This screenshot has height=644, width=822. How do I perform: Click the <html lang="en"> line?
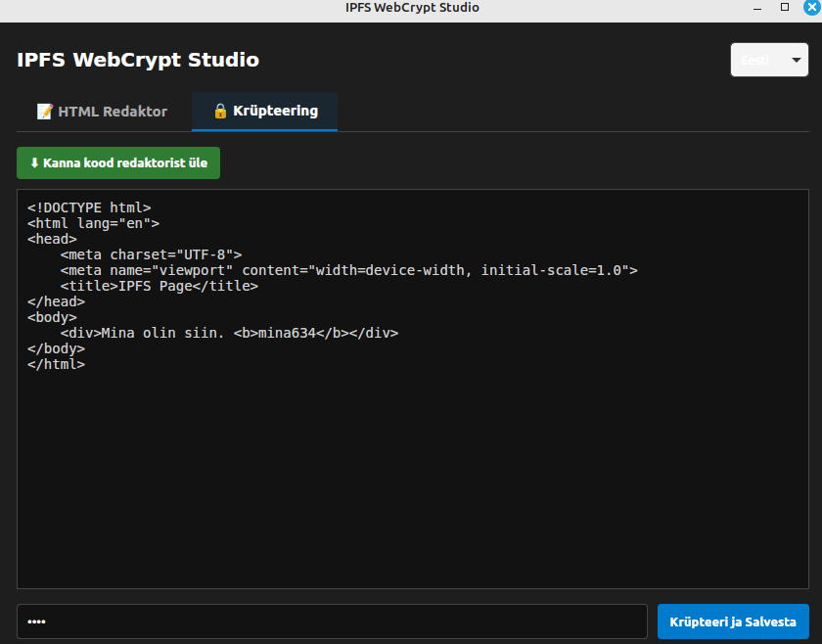(x=93, y=223)
